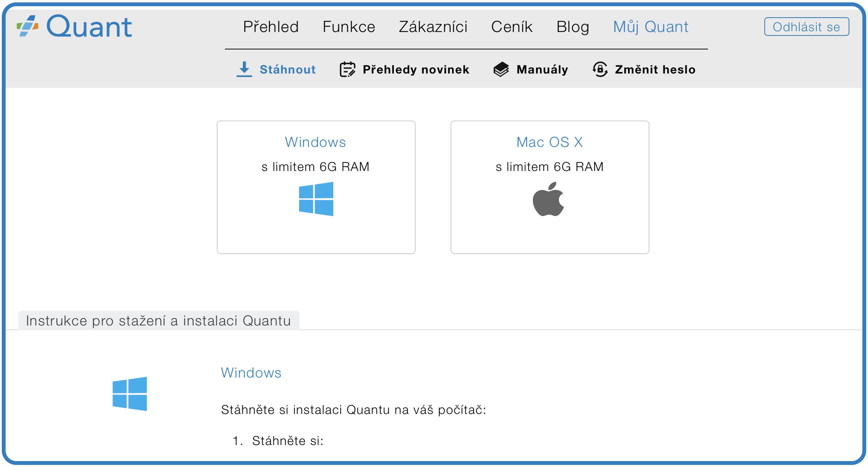Select the Můj Quant menu item
The image size is (868, 467).
click(x=650, y=27)
